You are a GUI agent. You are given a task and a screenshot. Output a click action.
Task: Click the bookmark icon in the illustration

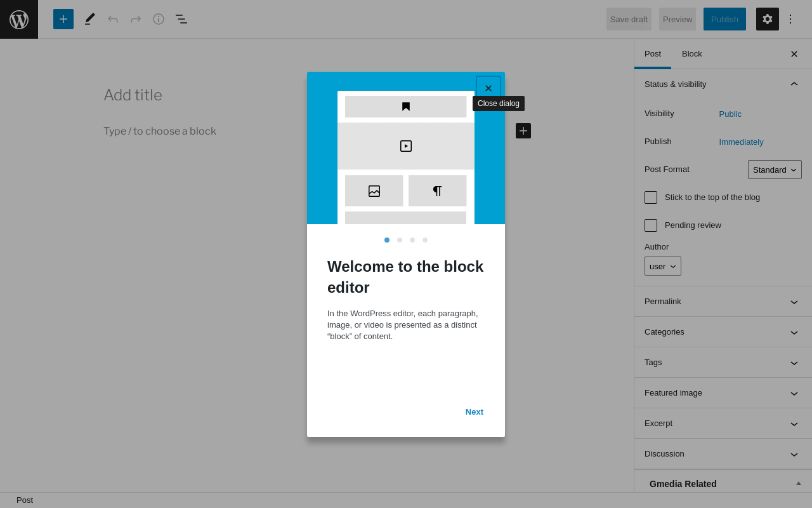[406, 107]
